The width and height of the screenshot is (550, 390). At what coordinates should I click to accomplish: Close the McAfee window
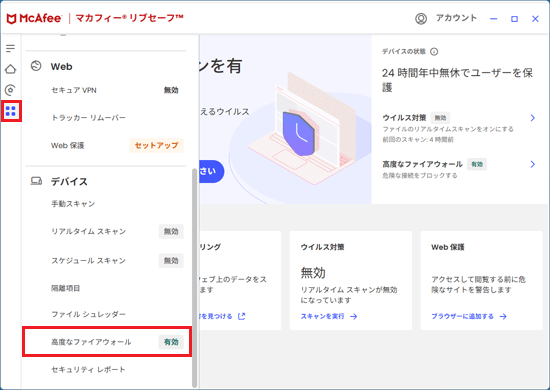click(x=535, y=19)
